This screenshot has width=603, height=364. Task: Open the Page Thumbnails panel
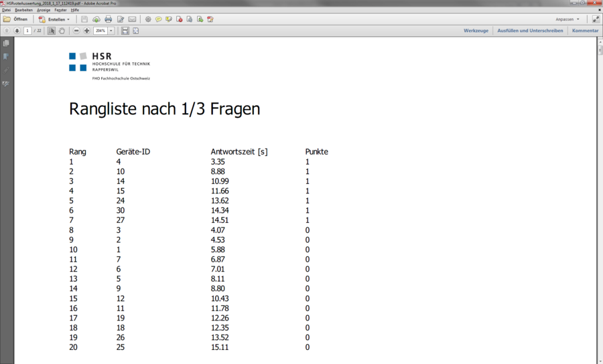[6, 43]
